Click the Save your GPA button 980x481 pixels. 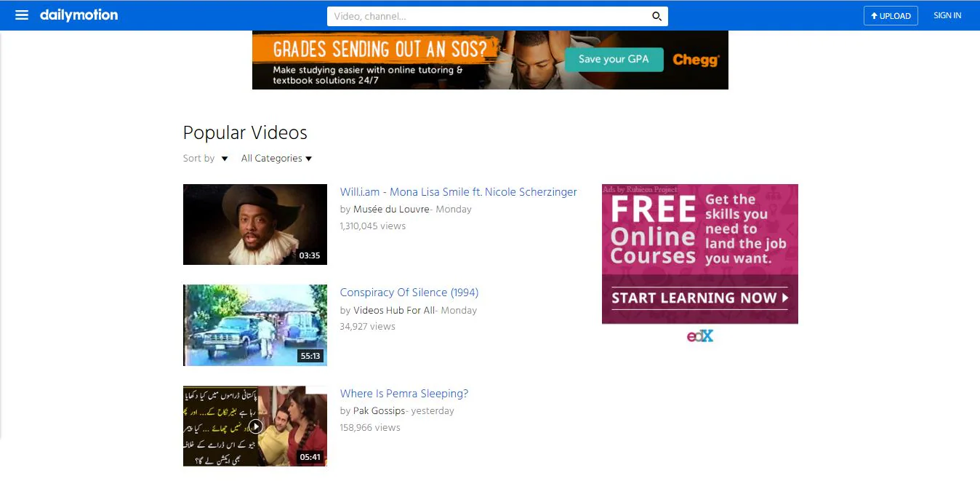tap(614, 60)
